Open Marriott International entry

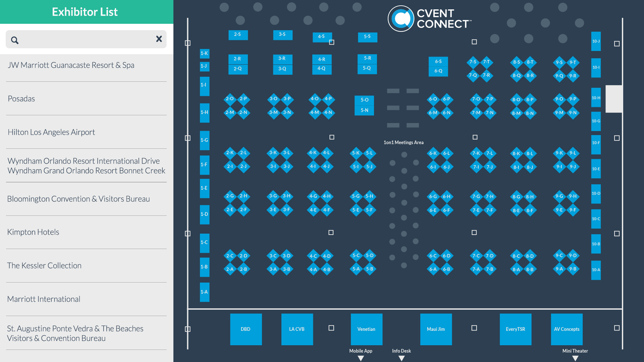(x=86, y=299)
